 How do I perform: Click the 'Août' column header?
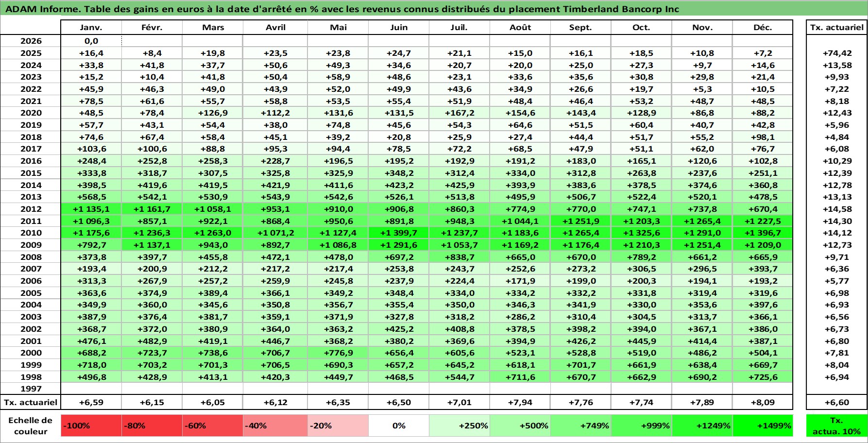point(520,27)
